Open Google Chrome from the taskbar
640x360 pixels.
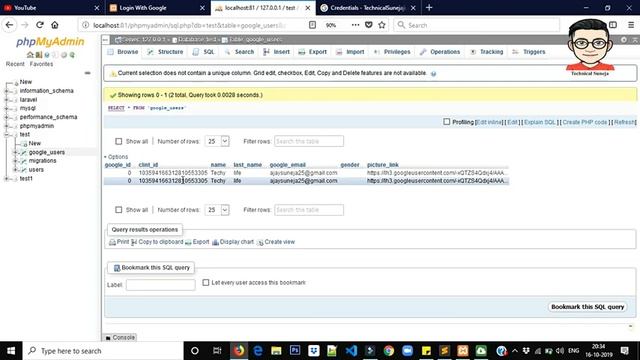pyautogui.click(x=389, y=351)
